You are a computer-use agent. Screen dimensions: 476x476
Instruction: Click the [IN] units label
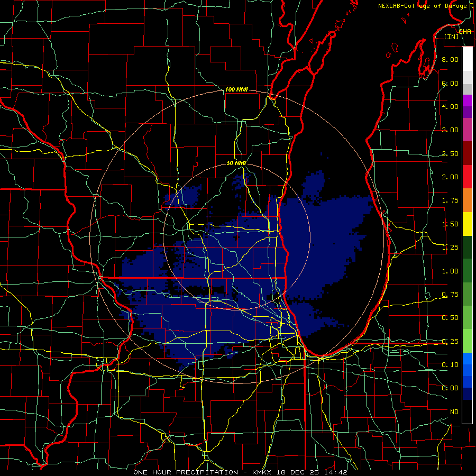tap(452, 36)
